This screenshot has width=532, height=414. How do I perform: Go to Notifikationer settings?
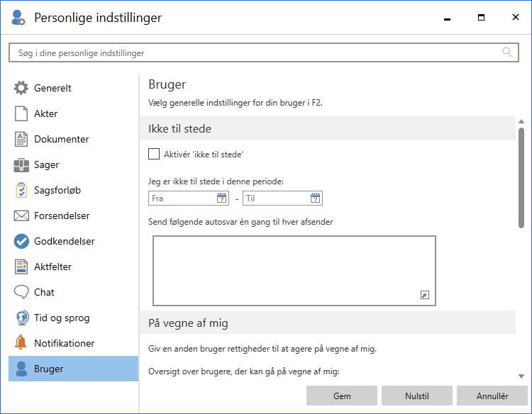tap(73, 343)
